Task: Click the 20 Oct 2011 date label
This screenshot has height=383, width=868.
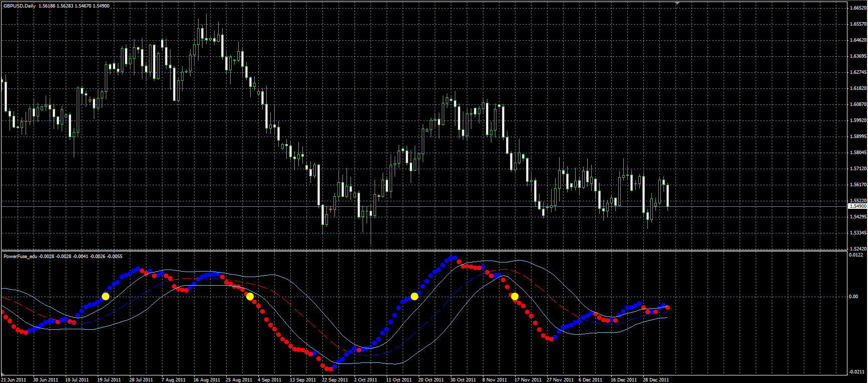Action: click(x=431, y=380)
